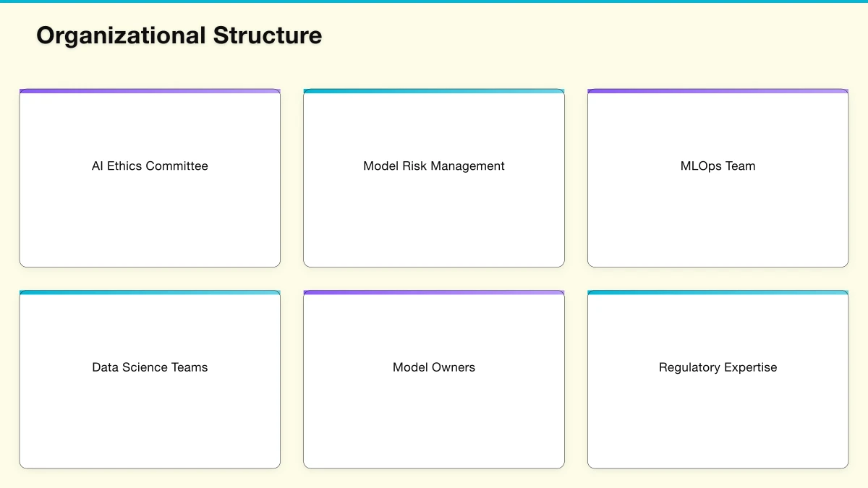Select the Data Science Teams card
Image resolution: width=868 pixels, height=488 pixels.
pyautogui.click(x=150, y=379)
